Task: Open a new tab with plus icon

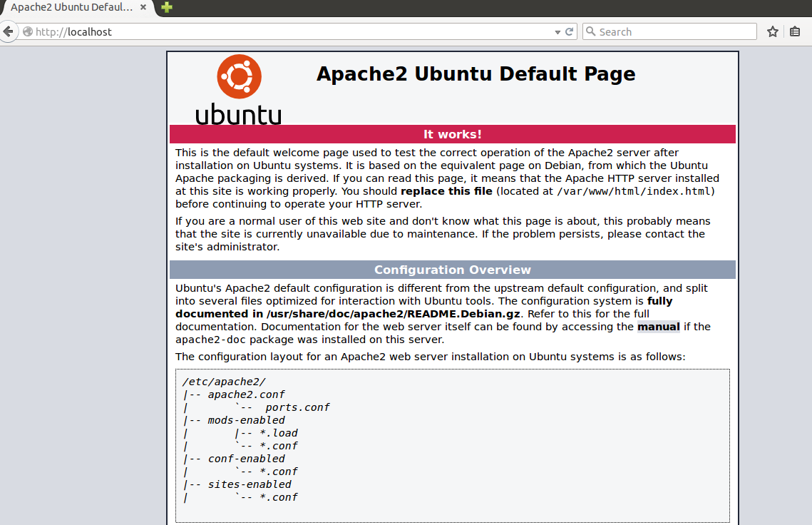Action: 167,7
